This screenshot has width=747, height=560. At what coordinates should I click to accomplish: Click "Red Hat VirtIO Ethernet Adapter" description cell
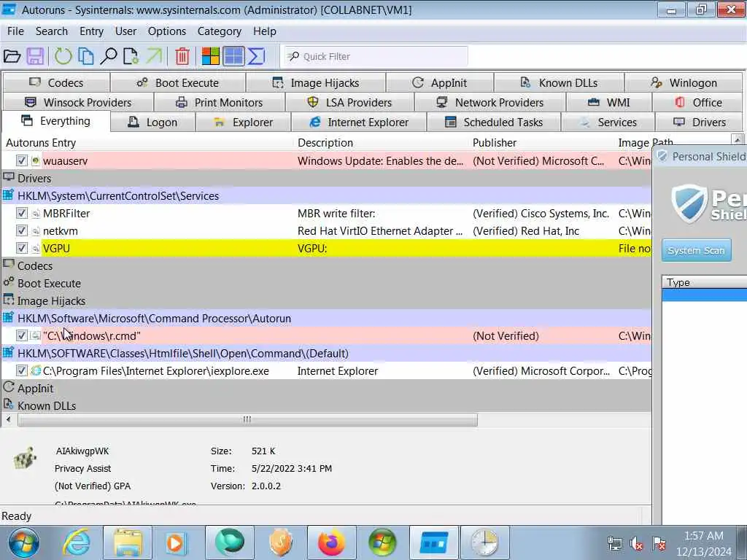379,231
